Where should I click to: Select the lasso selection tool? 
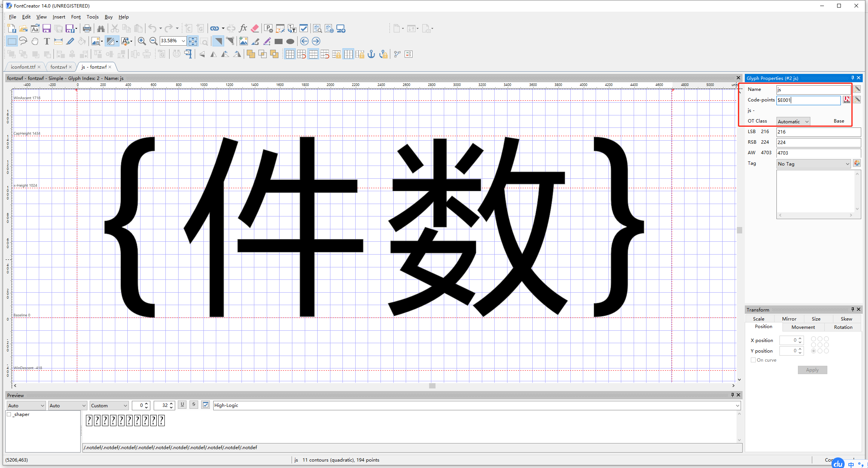click(23, 41)
